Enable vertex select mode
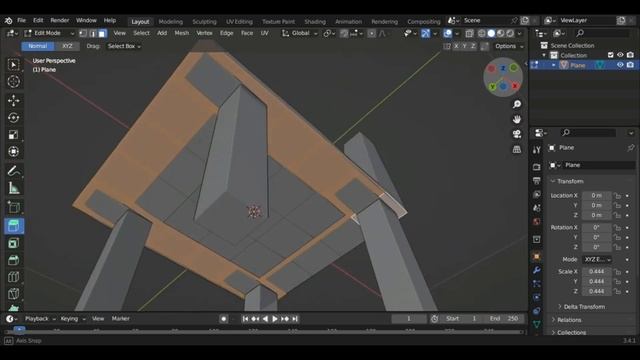640x360 pixels. (x=83, y=33)
